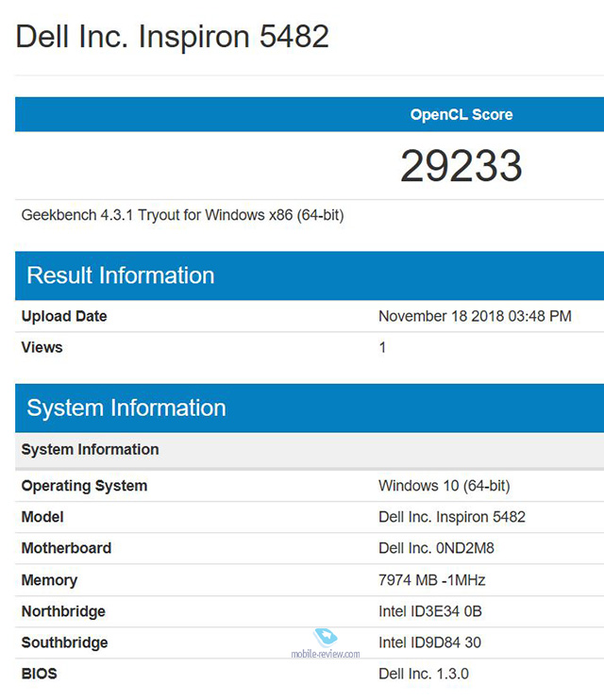Click the Motherboard label
The height and width of the screenshot is (700, 604).
(67, 548)
